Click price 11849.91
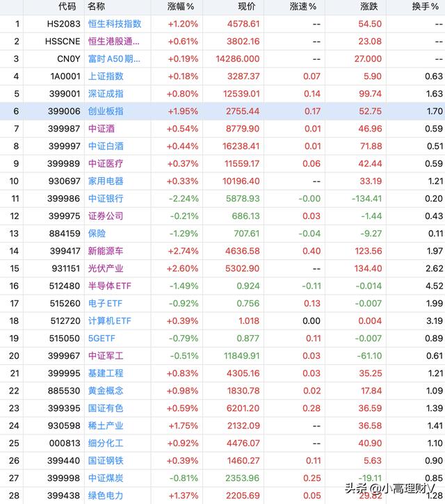The image size is (445, 504). tap(242, 355)
